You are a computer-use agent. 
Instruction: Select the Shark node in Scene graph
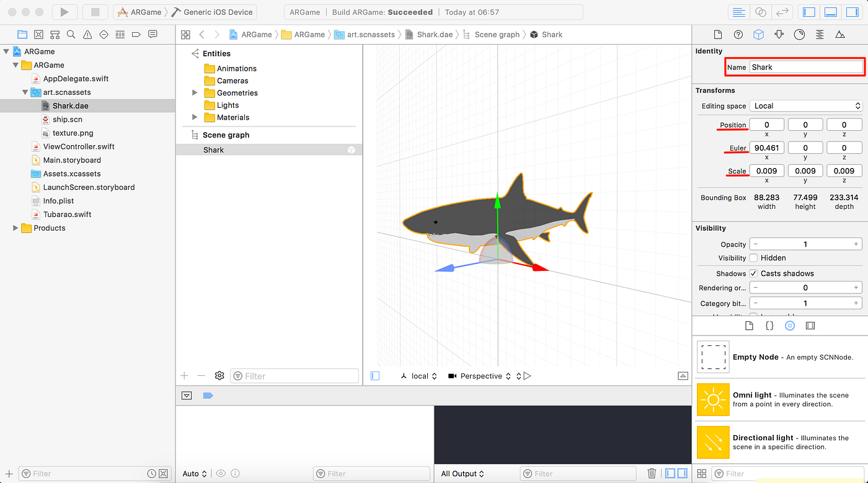click(x=268, y=150)
